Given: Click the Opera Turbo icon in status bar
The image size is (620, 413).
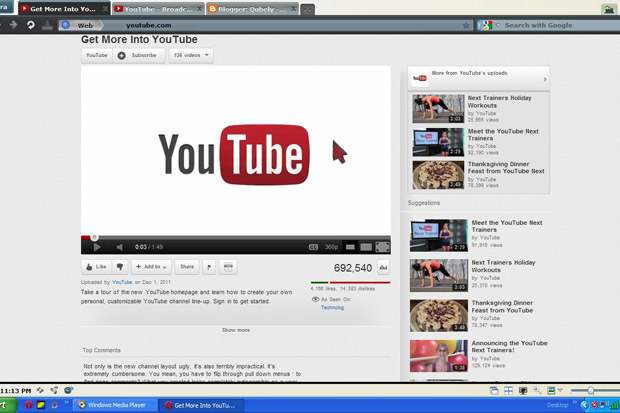Looking at the screenshot, I should [68, 390].
